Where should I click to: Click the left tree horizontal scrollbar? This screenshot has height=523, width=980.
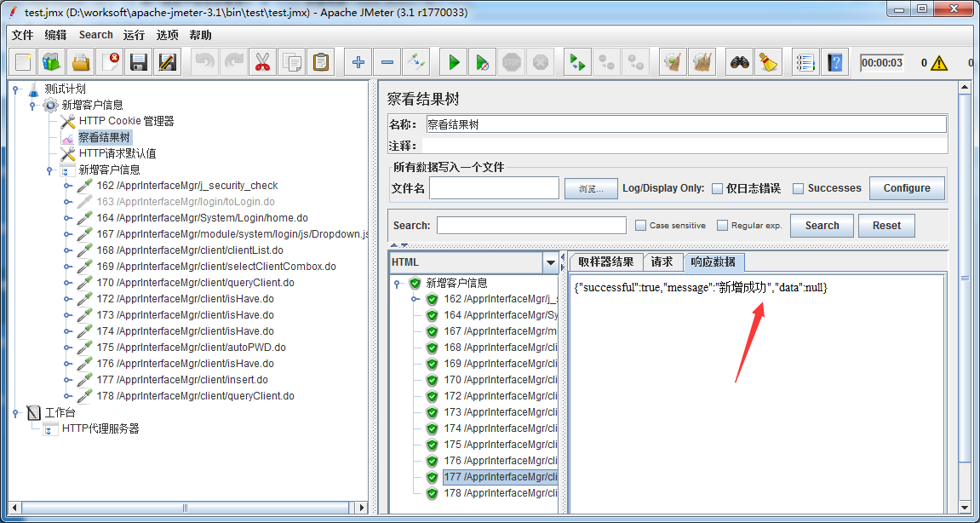pyautogui.click(x=185, y=508)
